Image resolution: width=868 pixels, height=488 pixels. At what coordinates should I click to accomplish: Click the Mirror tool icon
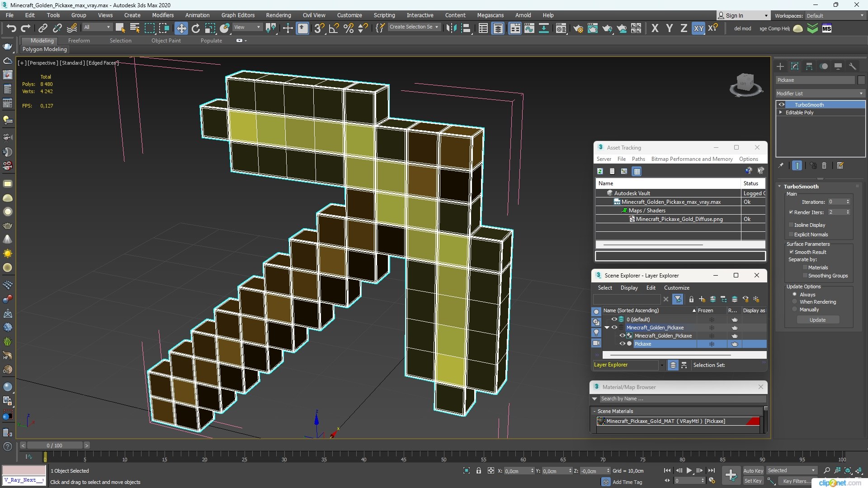451,28
